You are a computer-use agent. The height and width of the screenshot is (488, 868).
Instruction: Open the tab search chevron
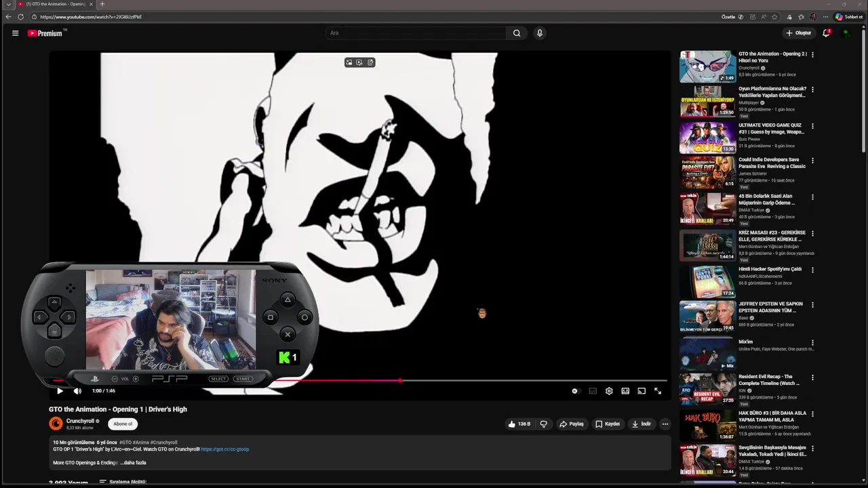coord(8,4)
